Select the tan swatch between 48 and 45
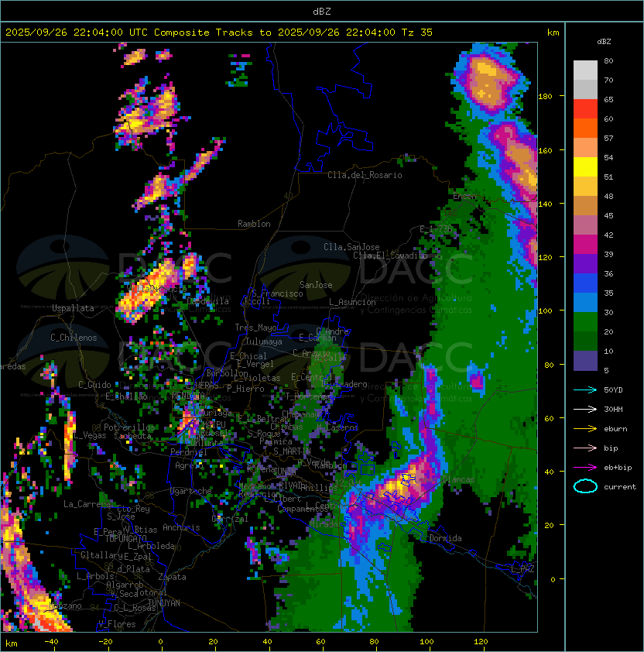644x652 pixels. point(585,205)
